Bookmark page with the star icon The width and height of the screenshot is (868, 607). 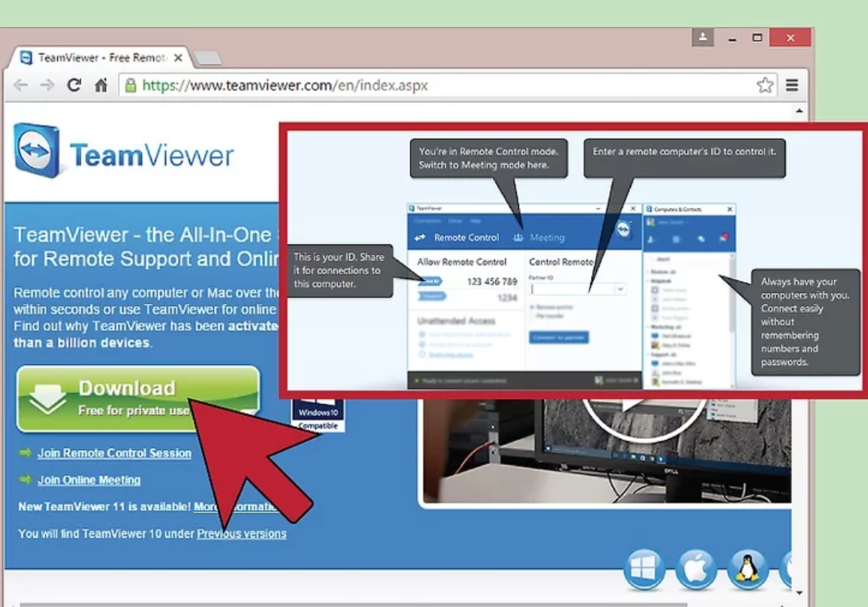click(765, 86)
